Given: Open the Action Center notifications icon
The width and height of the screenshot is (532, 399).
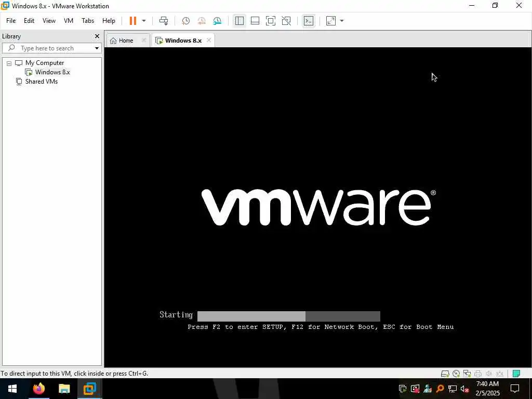Looking at the screenshot, I should (515, 389).
